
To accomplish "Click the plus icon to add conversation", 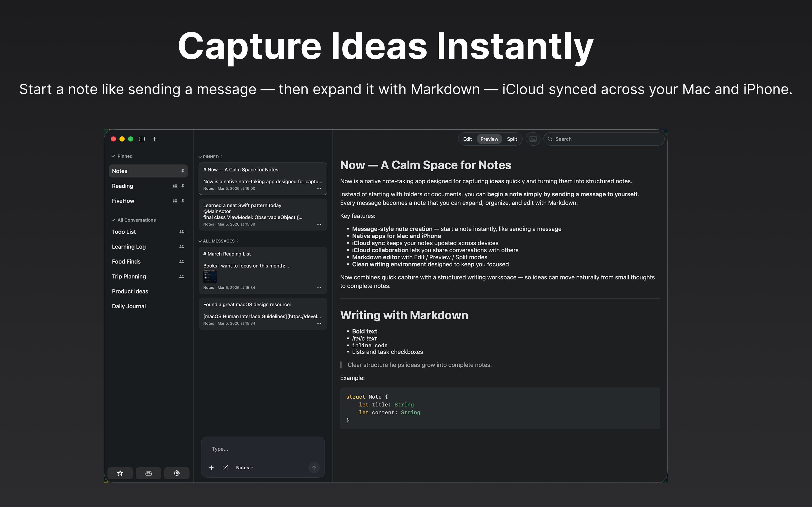I will [154, 139].
